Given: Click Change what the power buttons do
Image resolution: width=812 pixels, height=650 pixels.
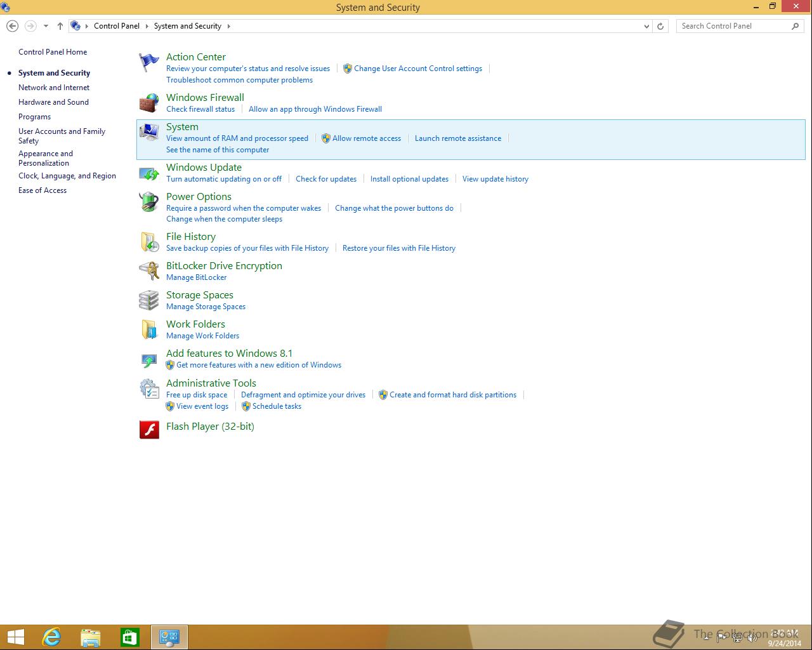Looking at the screenshot, I should pos(394,208).
